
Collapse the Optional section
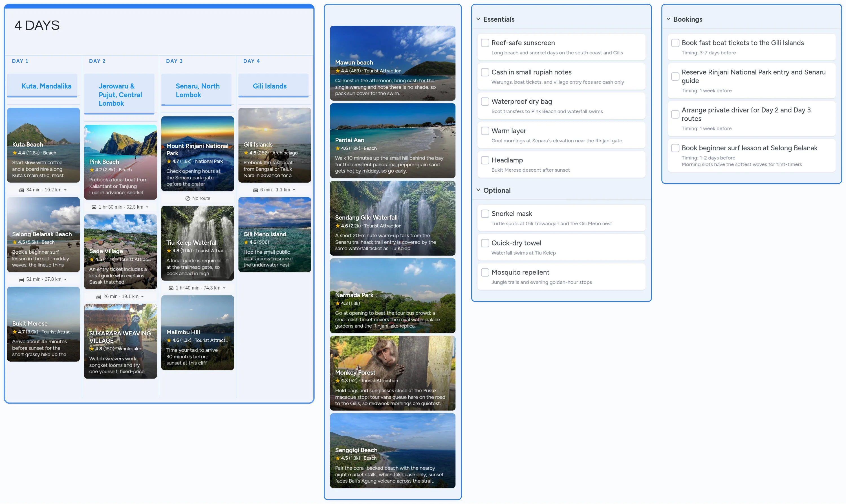[x=478, y=190]
